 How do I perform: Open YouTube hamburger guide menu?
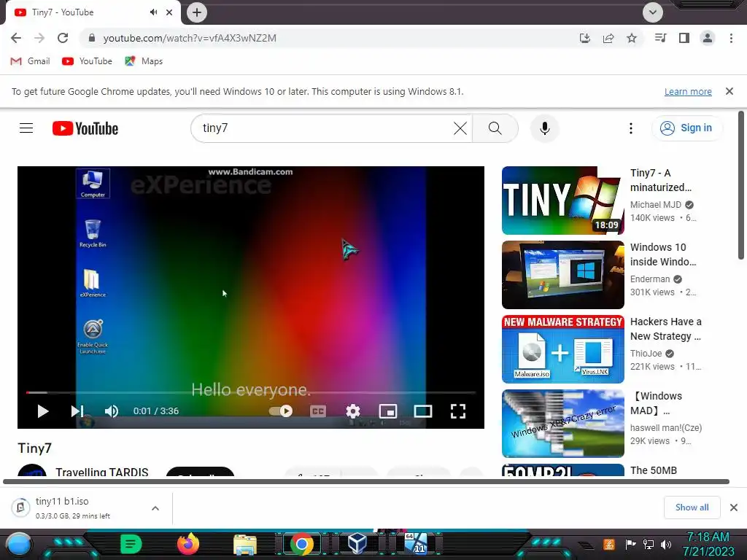26,128
